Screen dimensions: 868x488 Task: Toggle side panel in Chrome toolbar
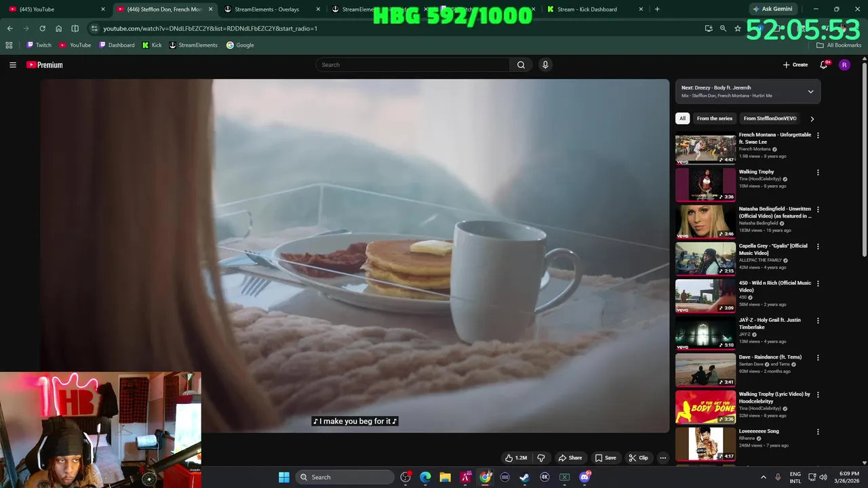(75, 28)
